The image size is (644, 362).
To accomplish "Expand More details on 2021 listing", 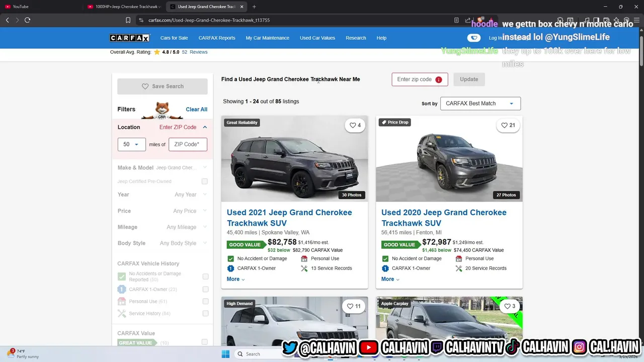I will tap(235, 279).
